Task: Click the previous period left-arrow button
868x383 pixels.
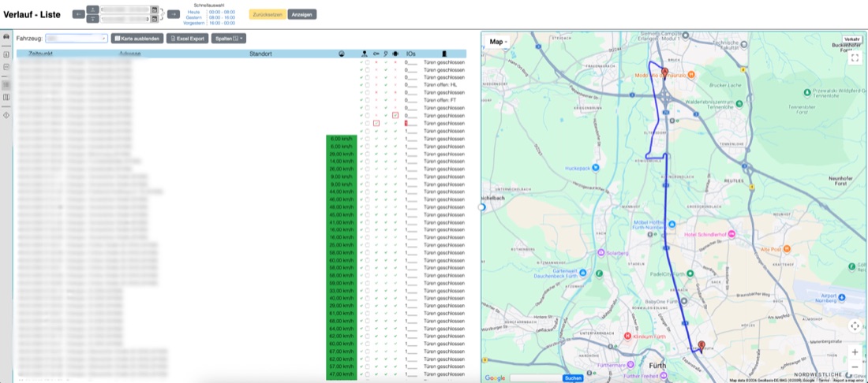Action: tap(79, 14)
